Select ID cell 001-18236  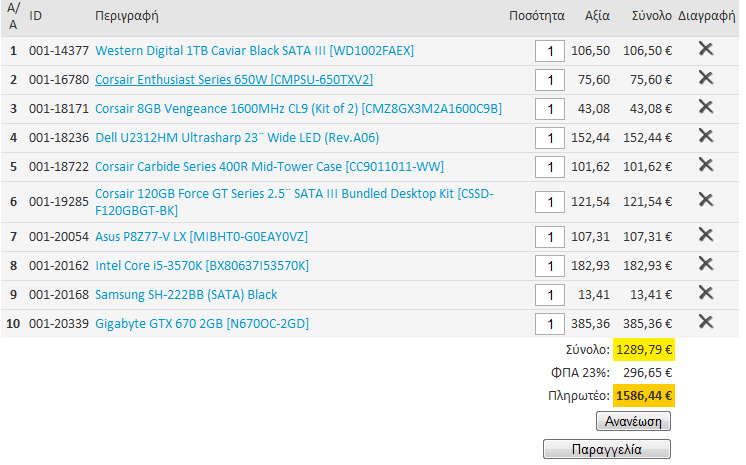[59, 138]
